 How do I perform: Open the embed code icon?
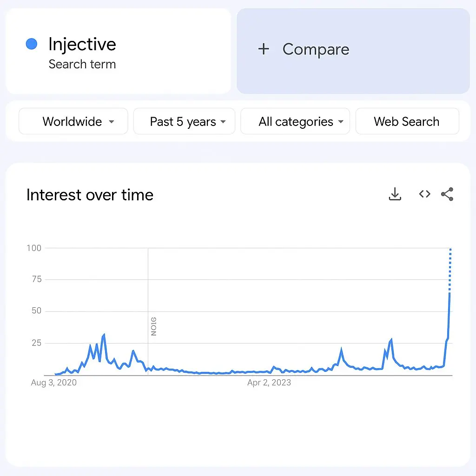[x=424, y=194]
